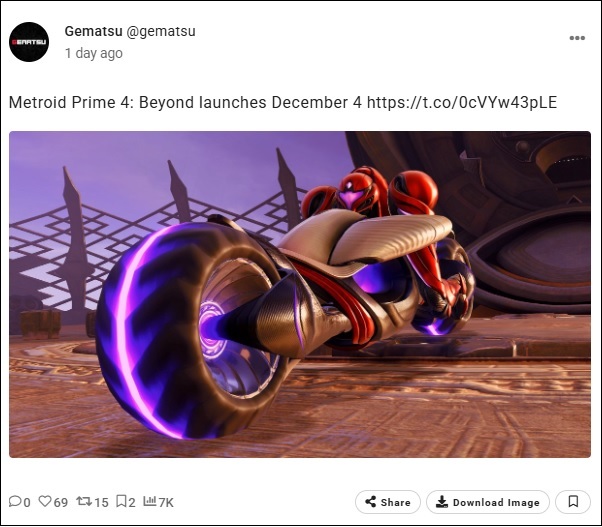Click the comment bubble icon

point(15,501)
